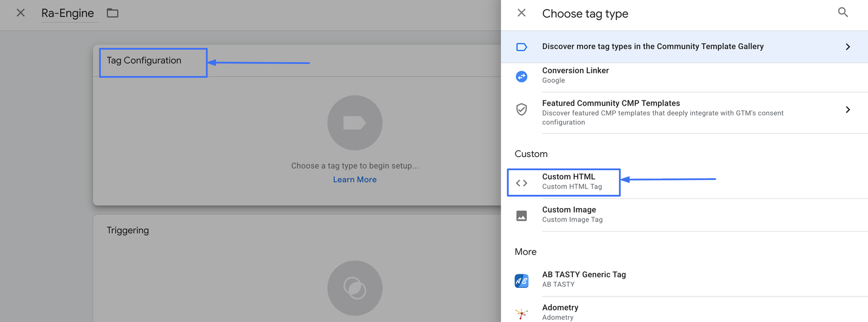Image resolution: width=868 pixels, height=322 pixels.
Task: Click the search icon in tag type panel
Action: click(843, 12)
